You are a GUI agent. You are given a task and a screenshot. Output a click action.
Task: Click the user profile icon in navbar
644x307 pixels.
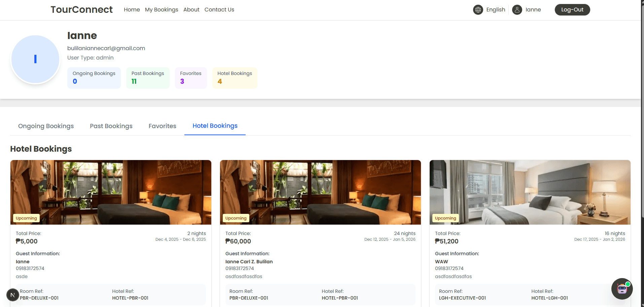(517, 10)
